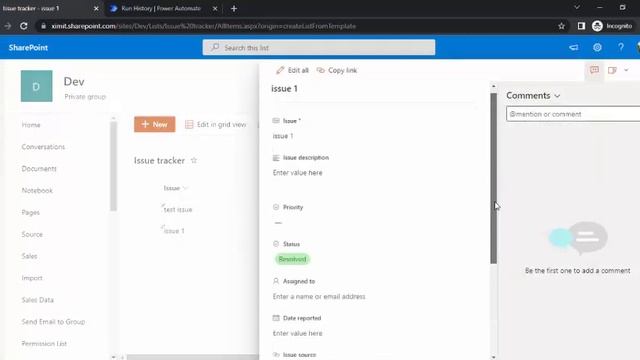Click the megaphone feedback icon
640x360 pixels.
573,47
